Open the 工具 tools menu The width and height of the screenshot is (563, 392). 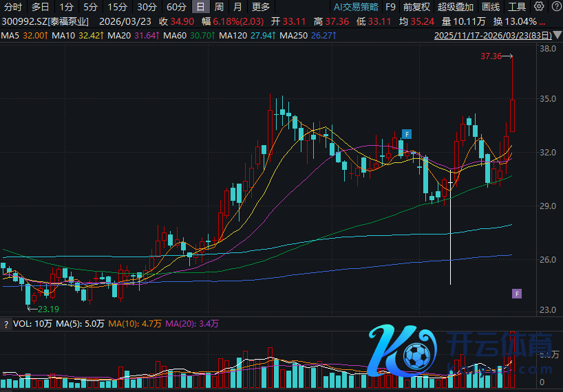pyautogui.click(x=517, y=7)
